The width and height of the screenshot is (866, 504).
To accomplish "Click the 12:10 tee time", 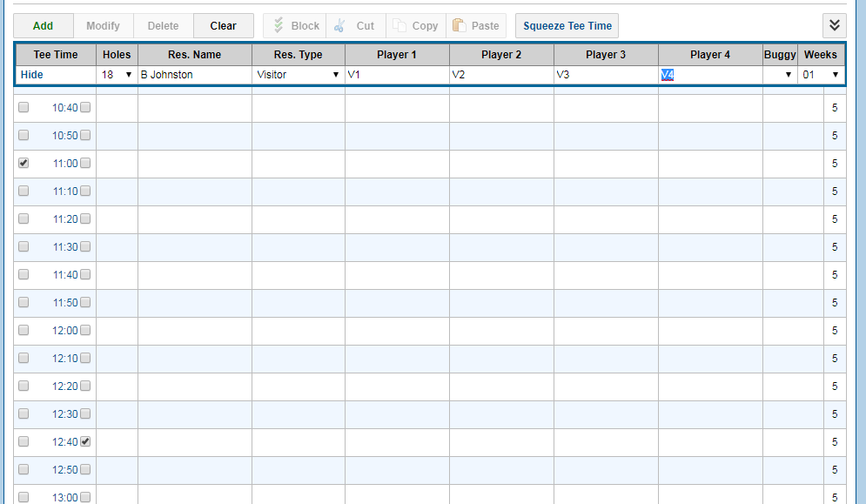I will [65, 358].
